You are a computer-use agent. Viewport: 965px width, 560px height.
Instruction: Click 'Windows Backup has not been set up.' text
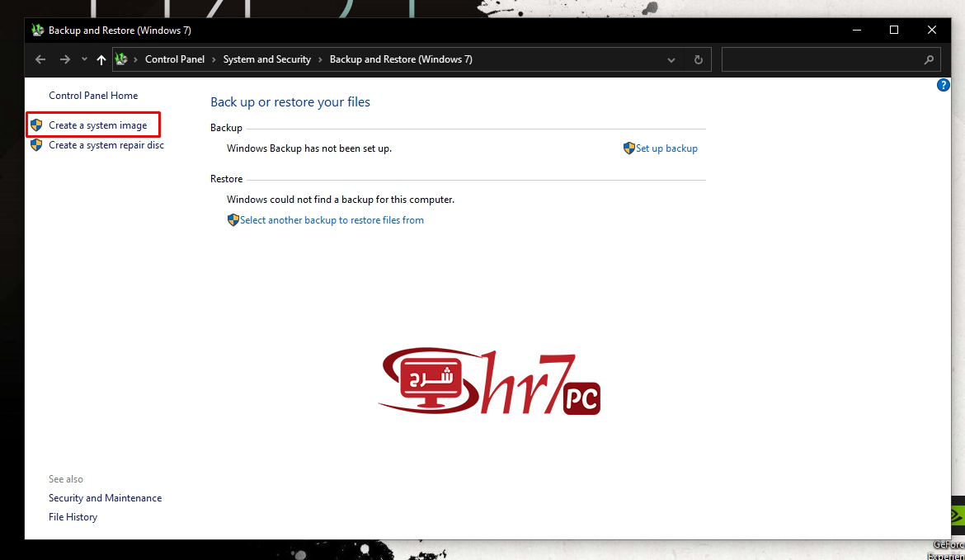(309, 148)
